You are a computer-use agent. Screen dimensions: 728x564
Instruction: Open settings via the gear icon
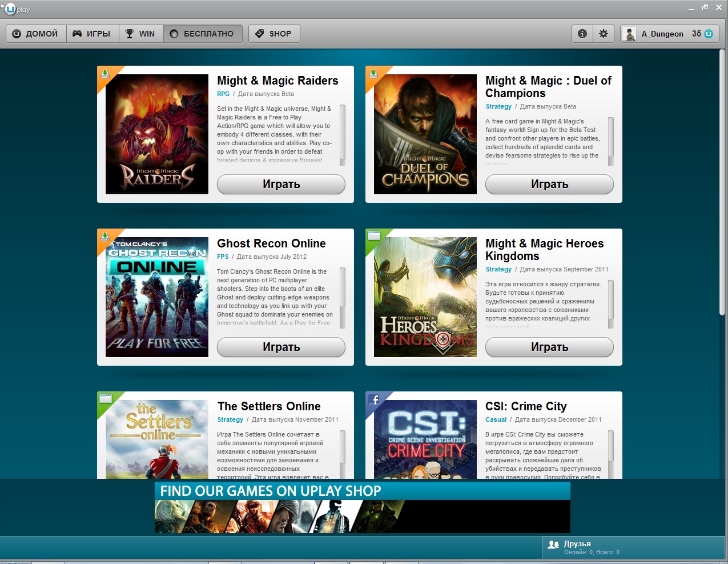coord(604,34)
